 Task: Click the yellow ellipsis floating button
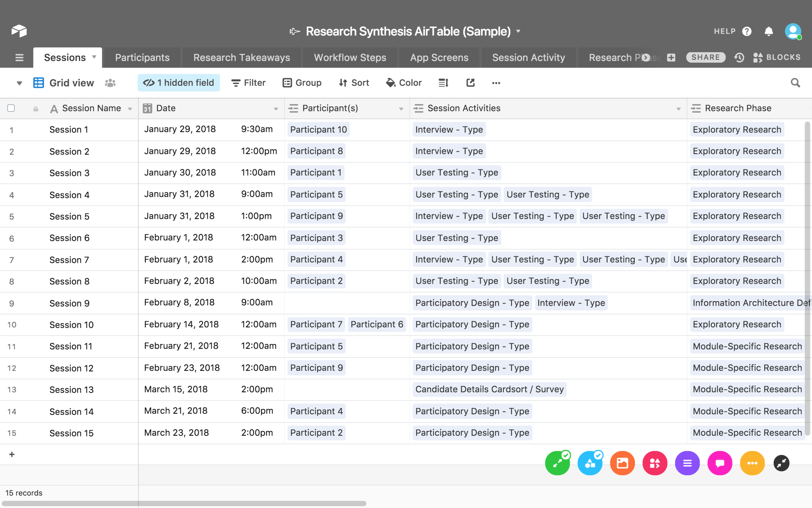coord(752,463)
